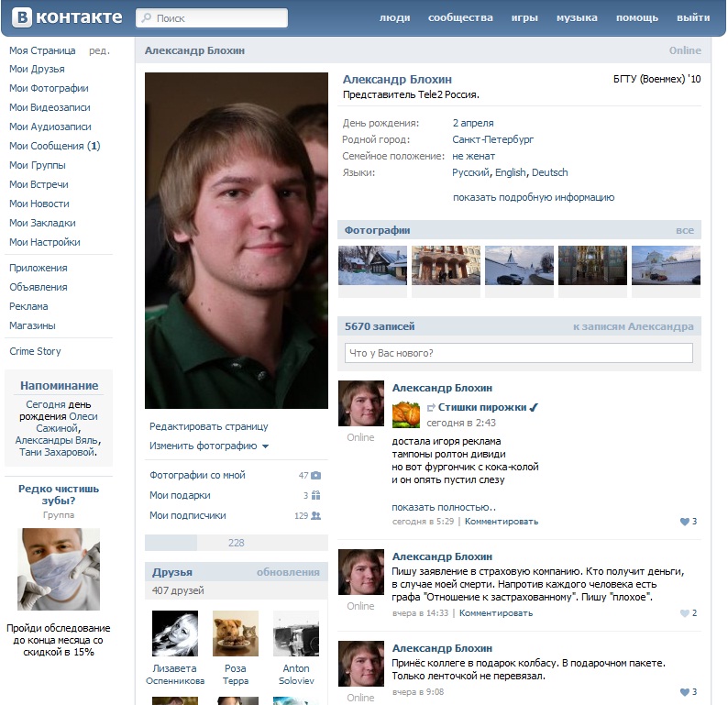This screenshot has height=705, width=728.
Task: Click the subscribers people icon next to 129
Action: [315, 515]
